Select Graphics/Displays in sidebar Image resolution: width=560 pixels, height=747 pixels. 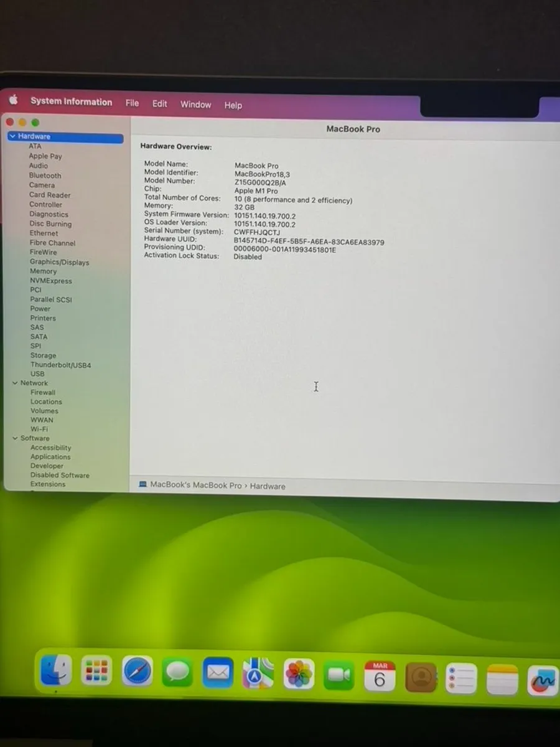pos(59,262)
